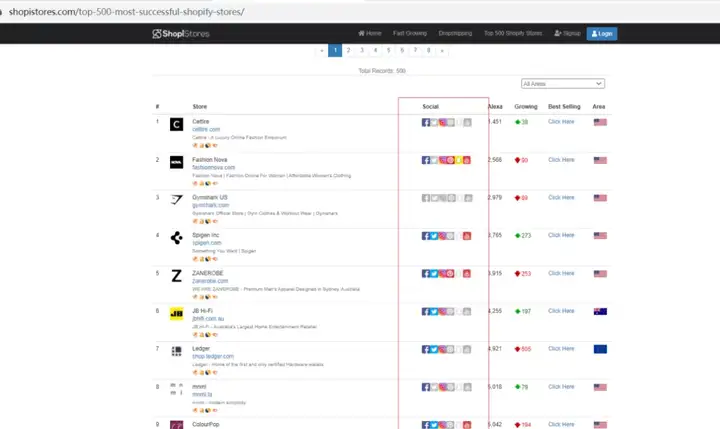Open mnml's Instagram icon

442,387
